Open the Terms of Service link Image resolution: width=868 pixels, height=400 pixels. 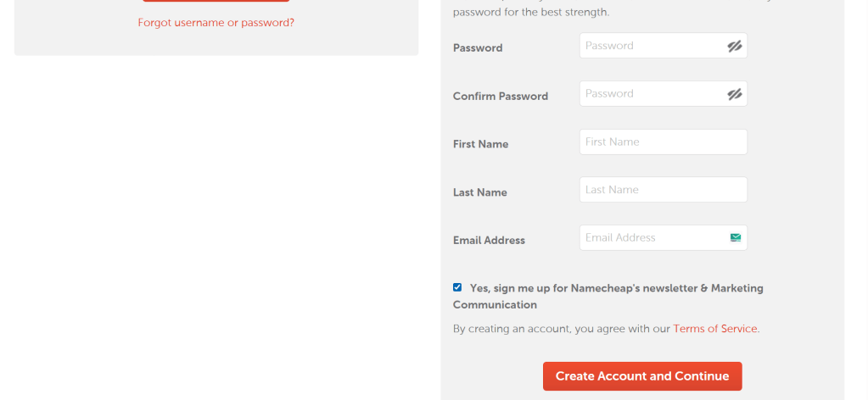click(714, 329)
